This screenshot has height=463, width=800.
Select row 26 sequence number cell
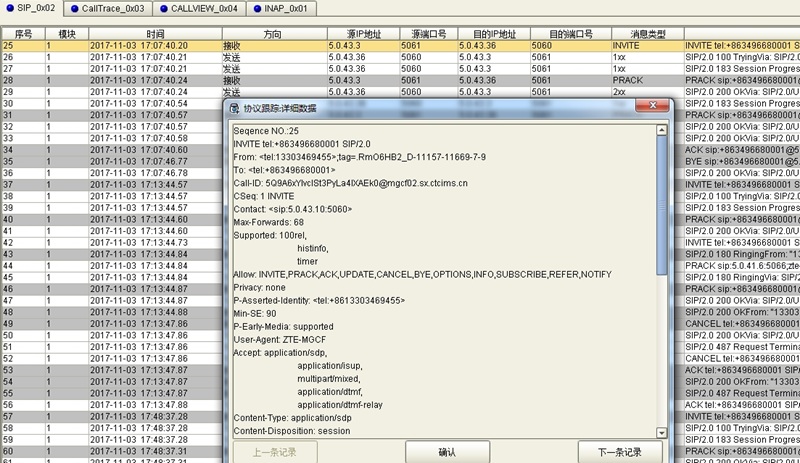pyautogui.click(x=23, y=57)
